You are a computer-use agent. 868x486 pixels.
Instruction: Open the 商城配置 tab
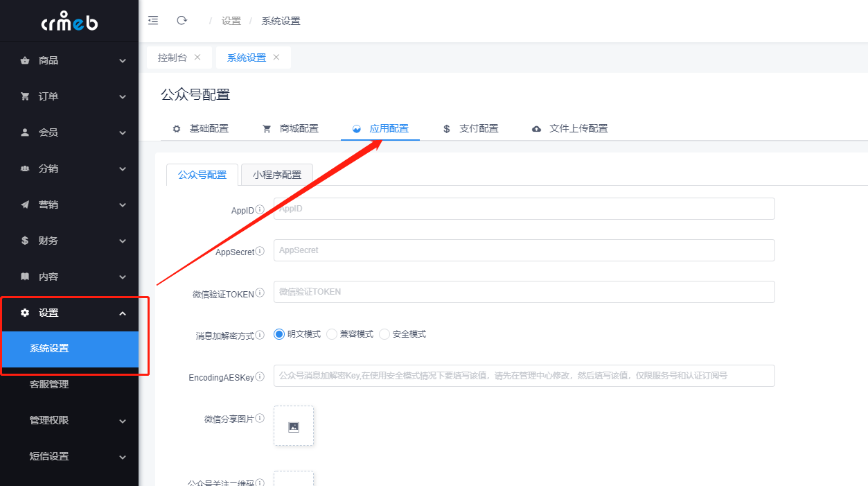[290, 128]
